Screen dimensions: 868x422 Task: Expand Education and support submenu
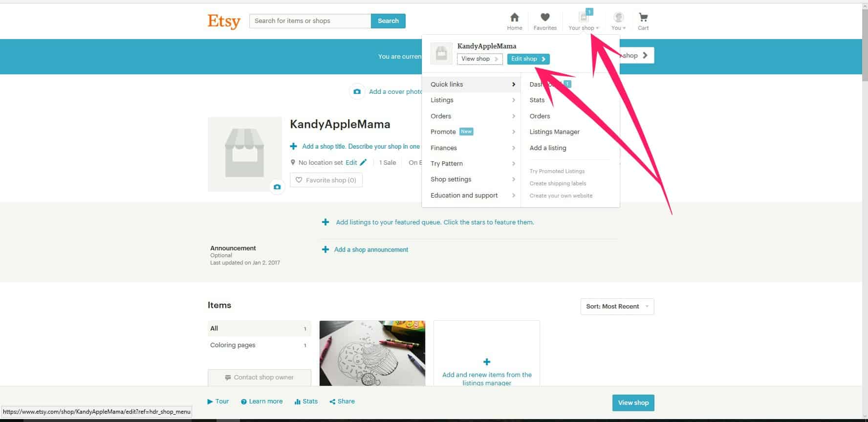tap(472, 195)
